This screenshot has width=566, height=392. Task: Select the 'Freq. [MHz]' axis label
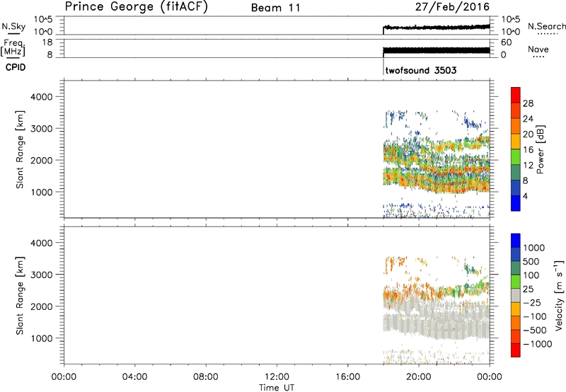[13, 47]
